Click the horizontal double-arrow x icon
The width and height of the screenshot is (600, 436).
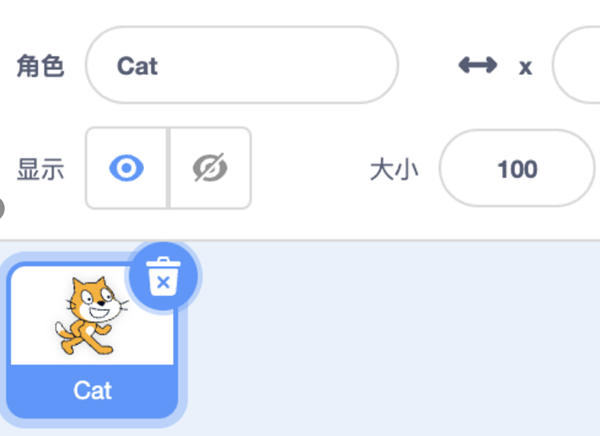click(x=477, y=66)
